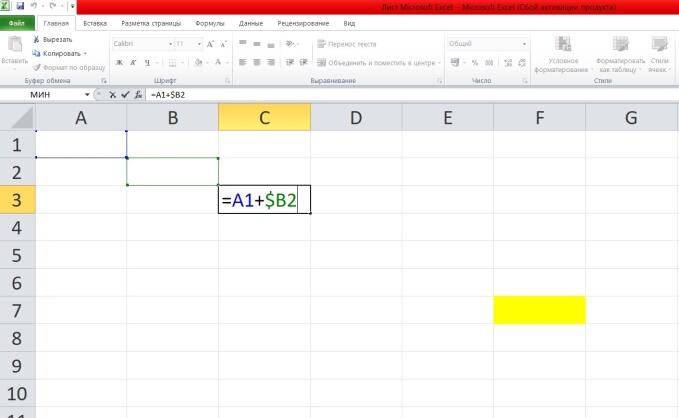Expand the name box dropdown showing МИН
This screenshot has height=418, width=679.
[x=87, y=94]
